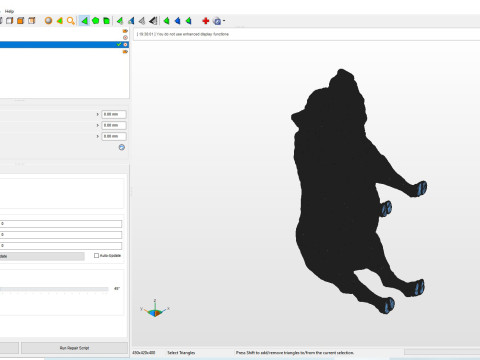
Task: Click the orange triangle toolbar icon
Action: (60, 21)
